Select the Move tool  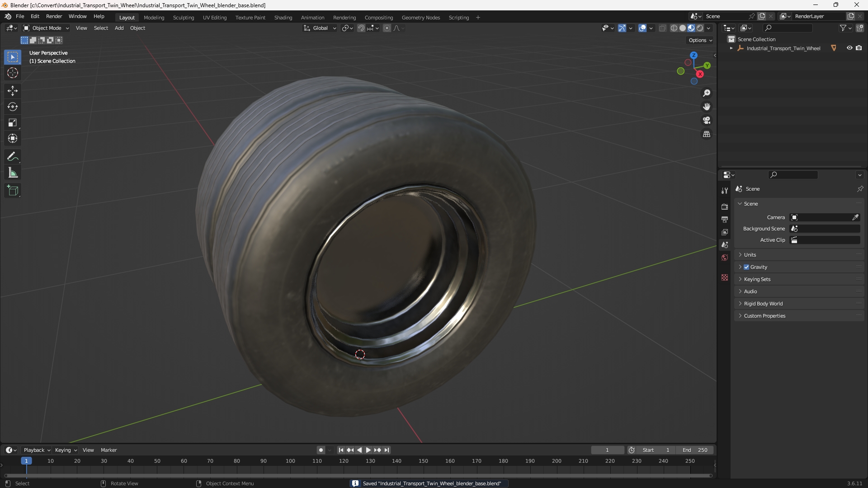tap(13, 91)
